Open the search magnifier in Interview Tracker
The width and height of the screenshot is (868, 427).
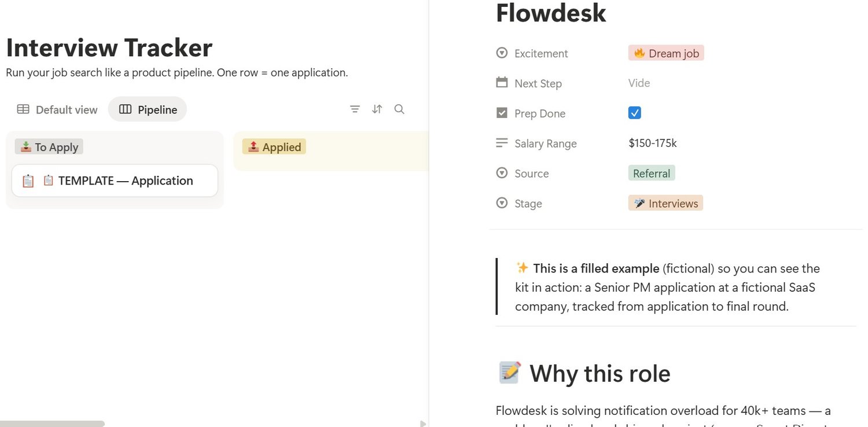pyautogui.click(x=399, y=109)
